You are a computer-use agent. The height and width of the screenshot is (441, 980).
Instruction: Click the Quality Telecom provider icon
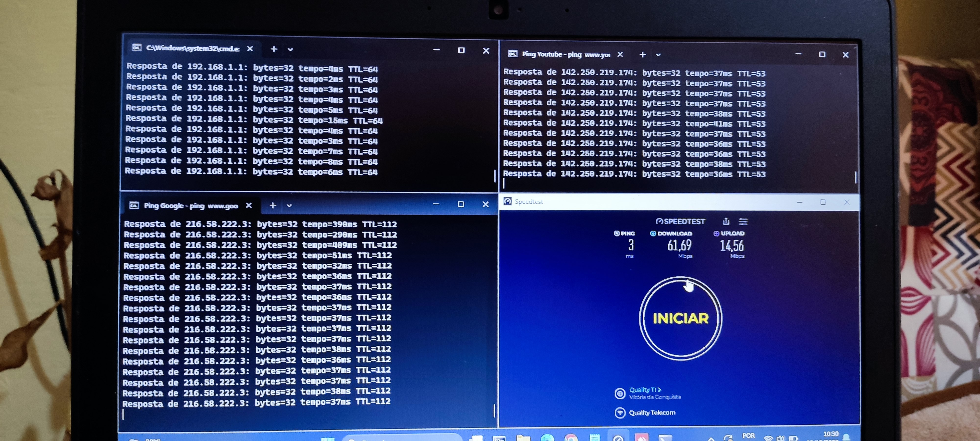click(x=620, y=413)
